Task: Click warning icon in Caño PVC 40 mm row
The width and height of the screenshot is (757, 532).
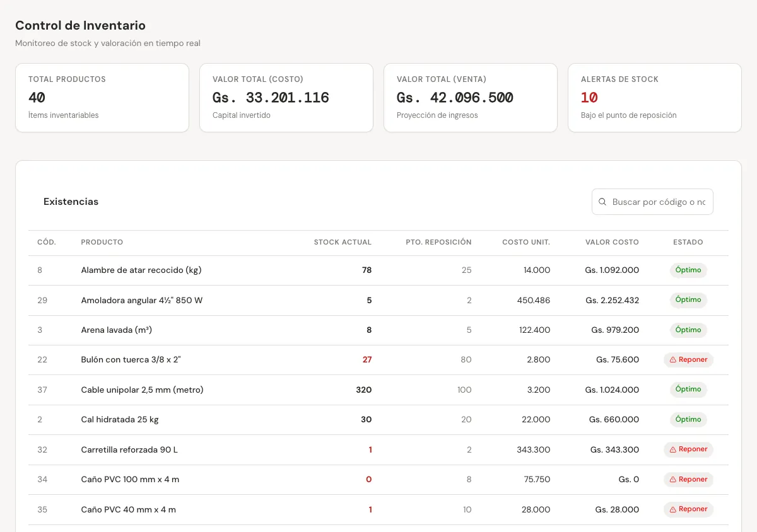Action: coord(673,509)
